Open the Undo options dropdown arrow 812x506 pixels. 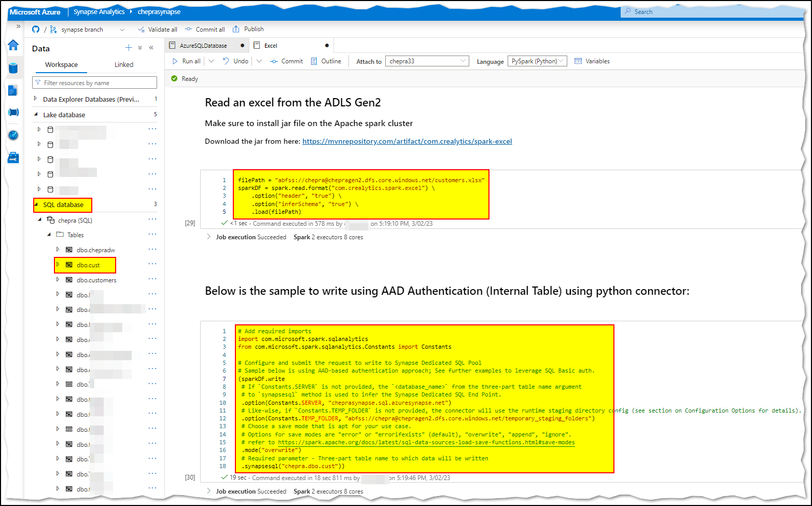tap(259, 61)
